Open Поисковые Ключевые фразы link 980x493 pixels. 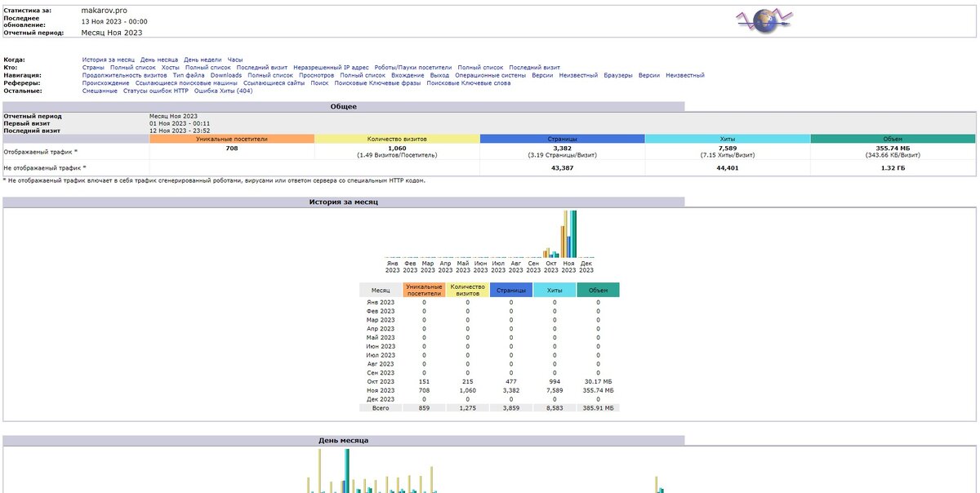pyautogui.click(x=377, y=83)
